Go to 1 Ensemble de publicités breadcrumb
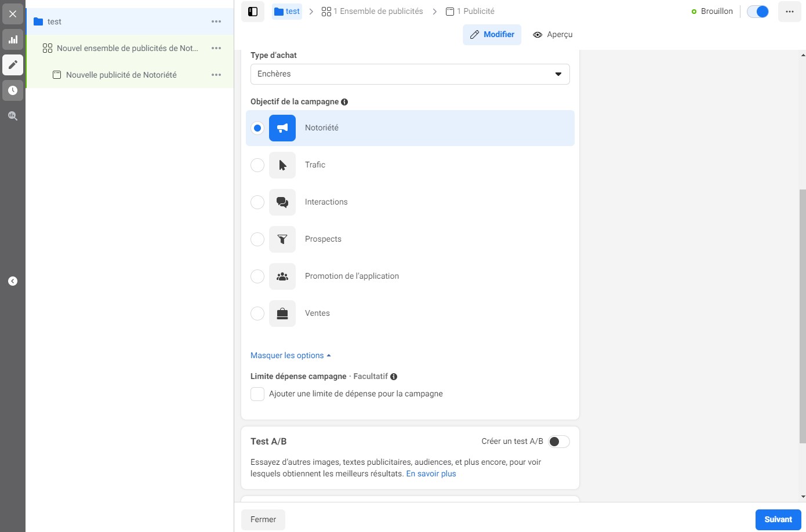Screen dimensions: 806x532 372,12
